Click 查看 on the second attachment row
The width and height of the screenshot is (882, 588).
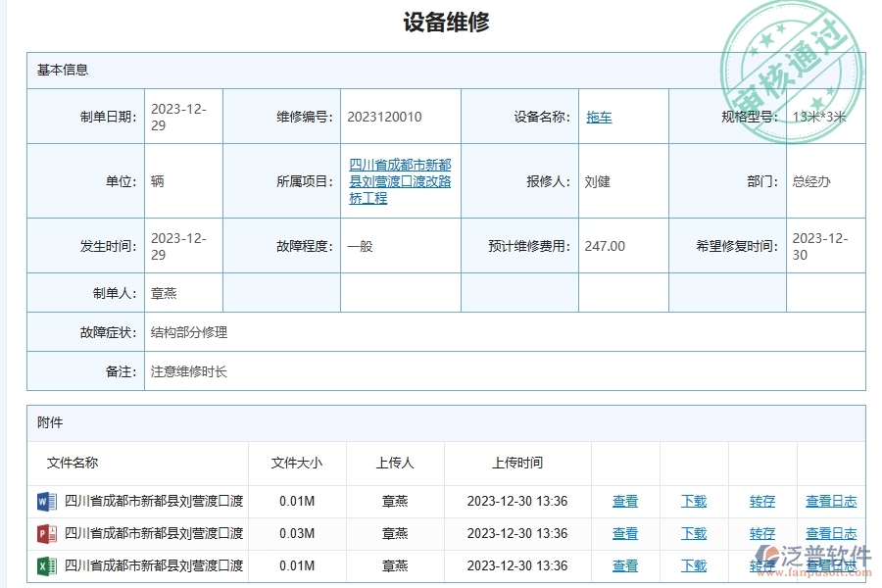624,533
